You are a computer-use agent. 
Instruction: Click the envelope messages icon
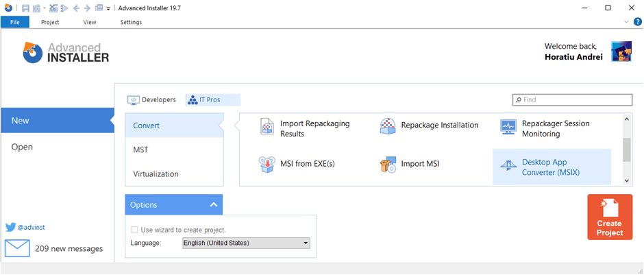pyautogui.click(x=17, y=248)
